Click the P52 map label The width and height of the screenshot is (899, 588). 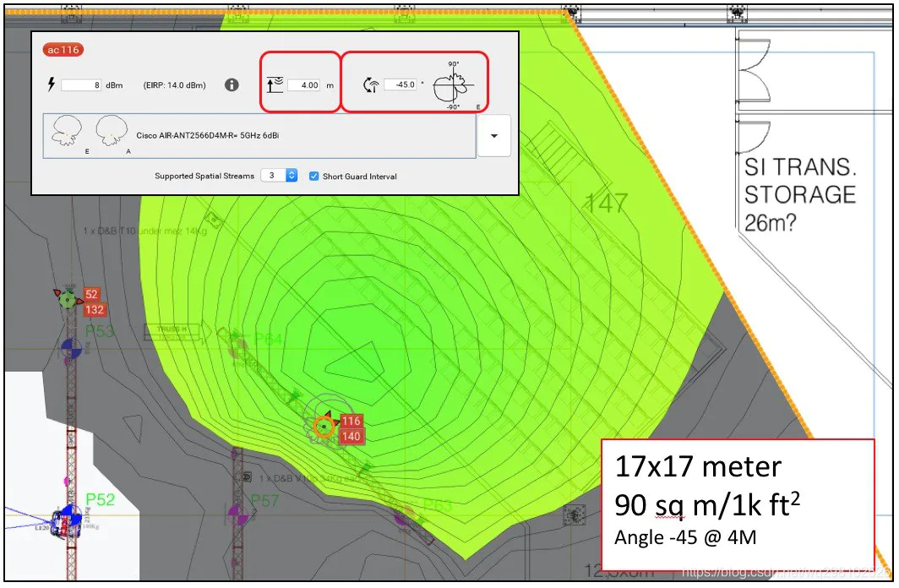click(100, 499)
